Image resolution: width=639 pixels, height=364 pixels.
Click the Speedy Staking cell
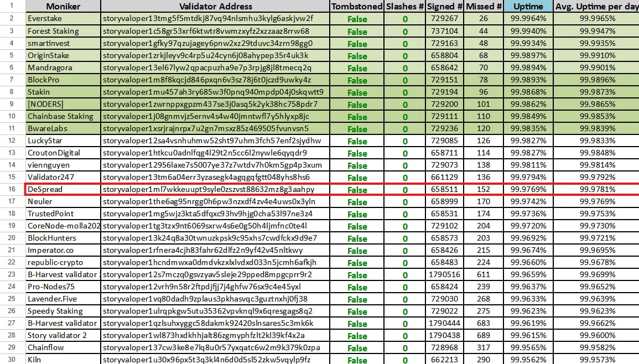pos(63,311)
